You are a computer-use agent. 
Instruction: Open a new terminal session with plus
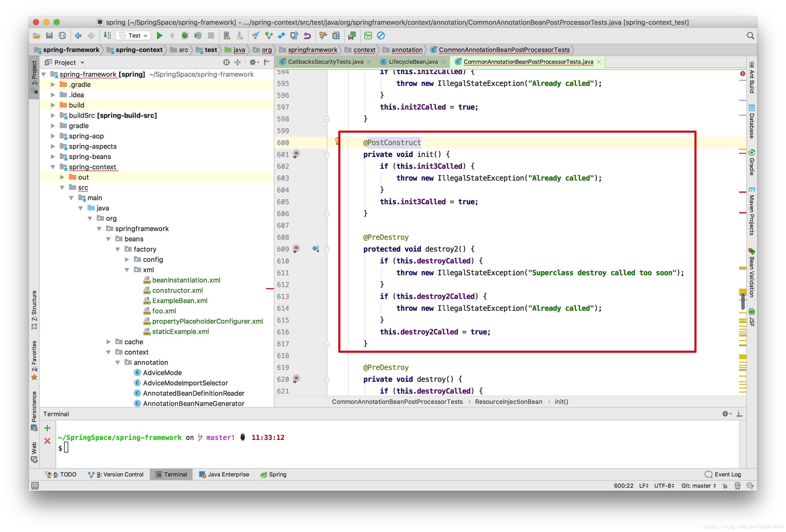47,428
